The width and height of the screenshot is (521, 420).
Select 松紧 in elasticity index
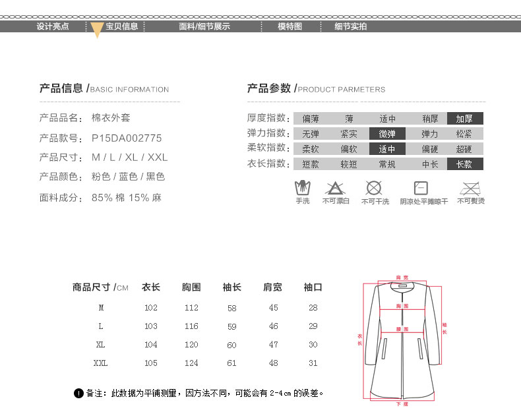[x=464, y=134]
